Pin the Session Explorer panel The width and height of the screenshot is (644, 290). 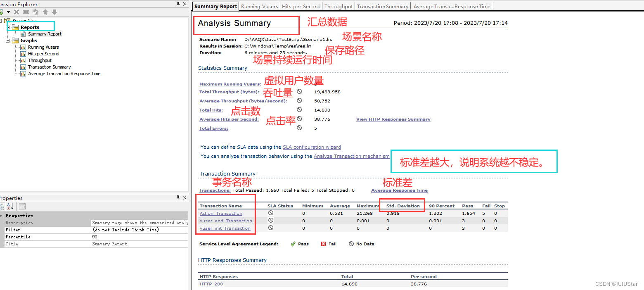[x=178, y=4]
